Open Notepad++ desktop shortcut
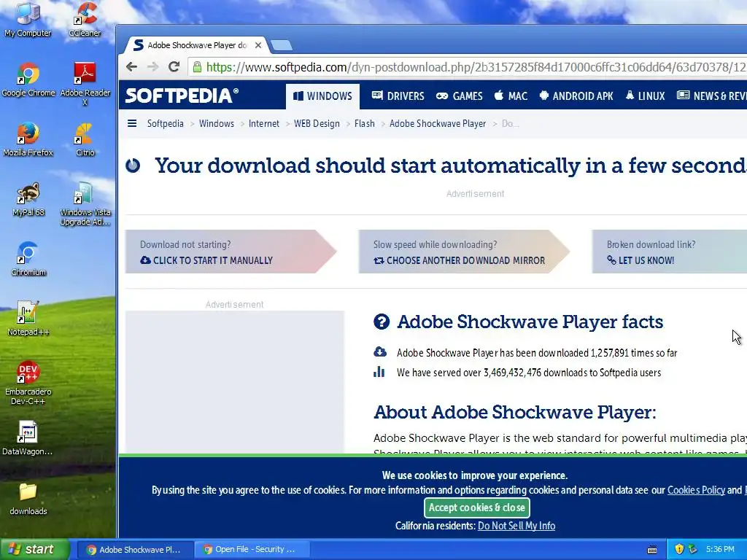This screenshot has width=747, height=560. point(28,319)
